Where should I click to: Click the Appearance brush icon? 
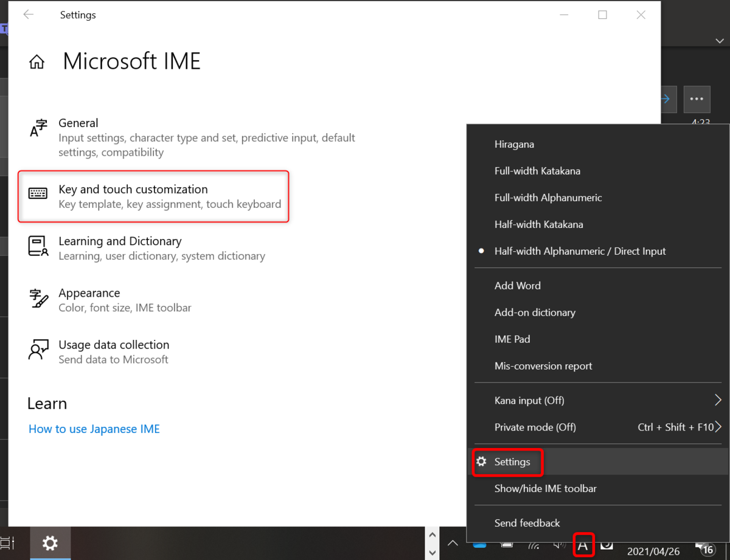click(38, 298)
